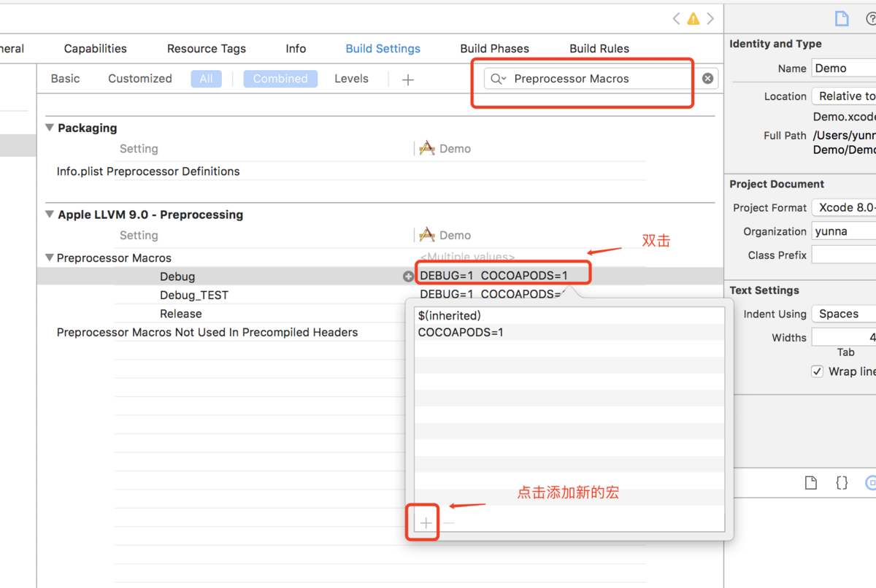
Task: Toggle Wrap lines checkbox
Action: pyautogui.click(x=817, y=371)
